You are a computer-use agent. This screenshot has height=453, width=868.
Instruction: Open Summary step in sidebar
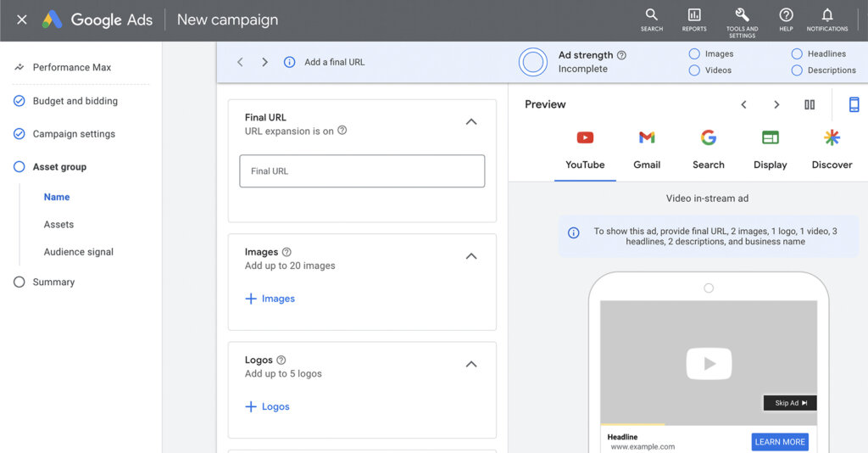click(x=53, y=282)
